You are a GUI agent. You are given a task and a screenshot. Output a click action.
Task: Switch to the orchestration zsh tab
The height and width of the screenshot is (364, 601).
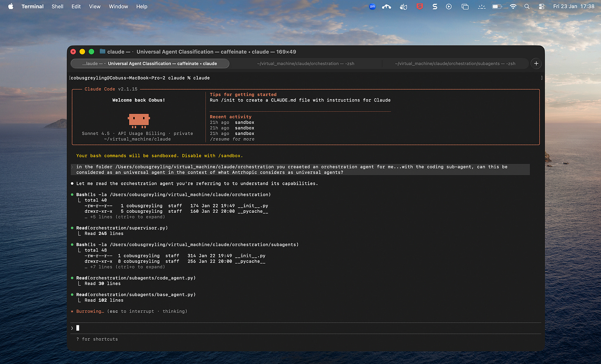coord(305,63)
